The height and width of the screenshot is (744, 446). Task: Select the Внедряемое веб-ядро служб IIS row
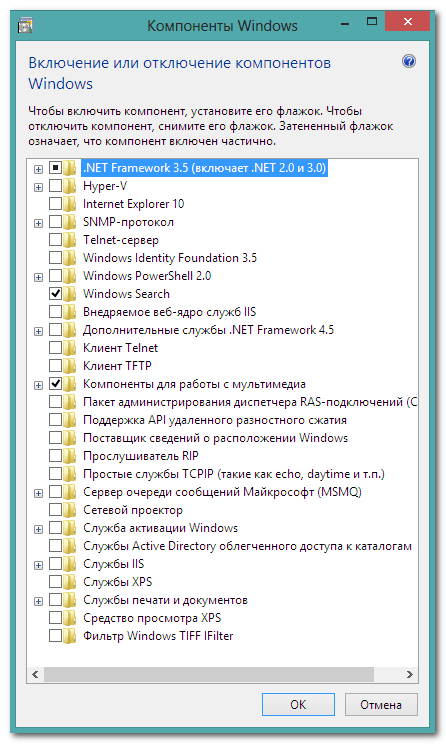pyautogui.click(x=169, y=312)
